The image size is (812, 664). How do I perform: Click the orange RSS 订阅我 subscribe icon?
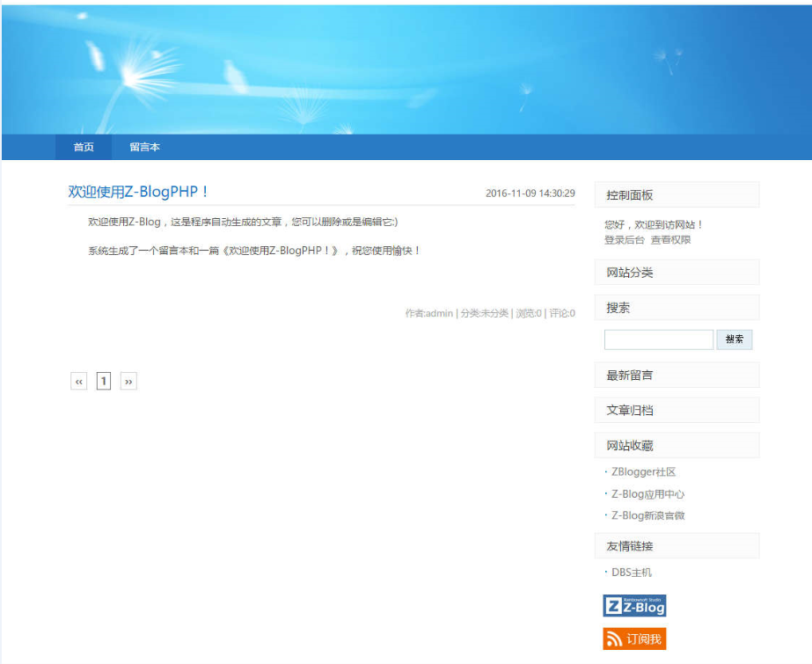click(634, 638)
